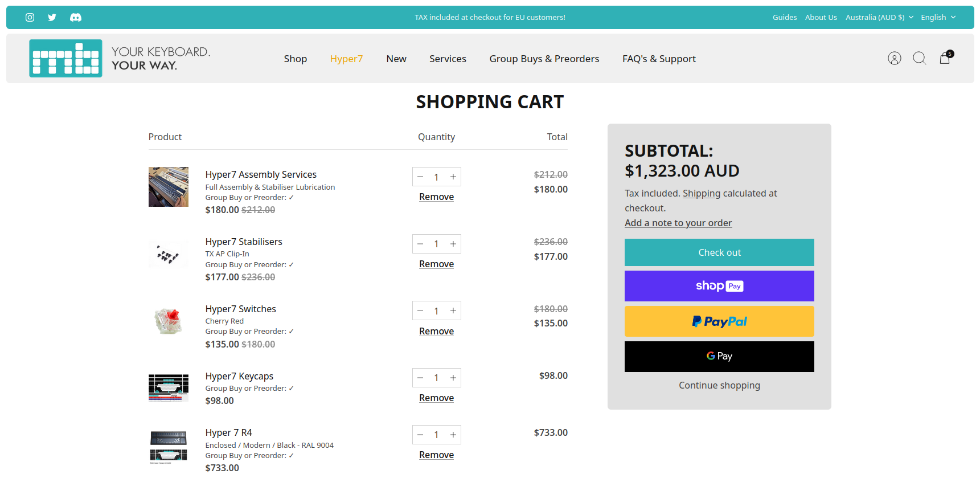Open the Shipping policy link
The image size is (980, 482).
(x=702, y=193)
